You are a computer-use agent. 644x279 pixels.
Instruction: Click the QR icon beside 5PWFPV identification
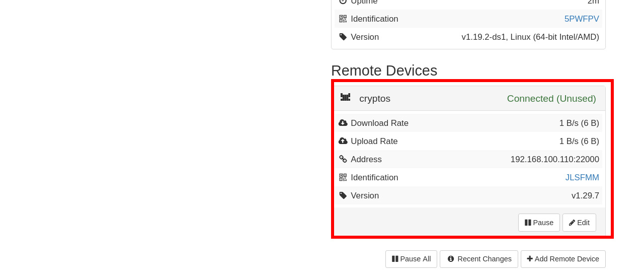pos(343,19)
